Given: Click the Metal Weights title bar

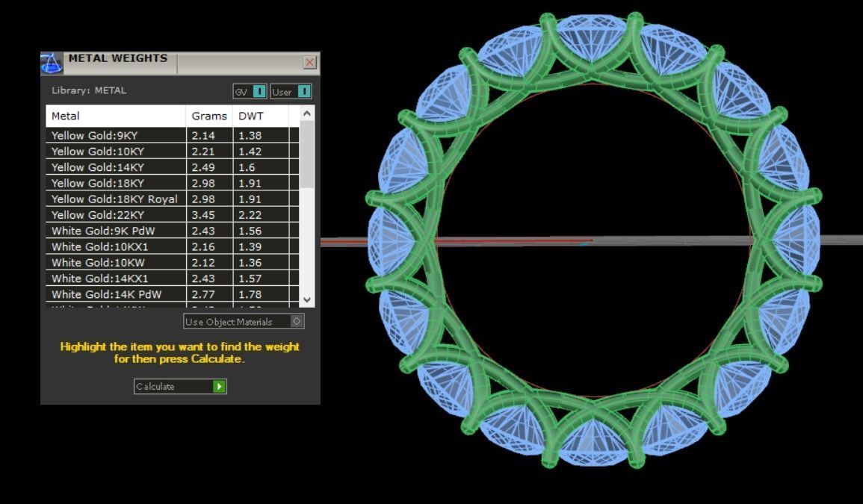Looking at the screenshot, I should [180, 63].
